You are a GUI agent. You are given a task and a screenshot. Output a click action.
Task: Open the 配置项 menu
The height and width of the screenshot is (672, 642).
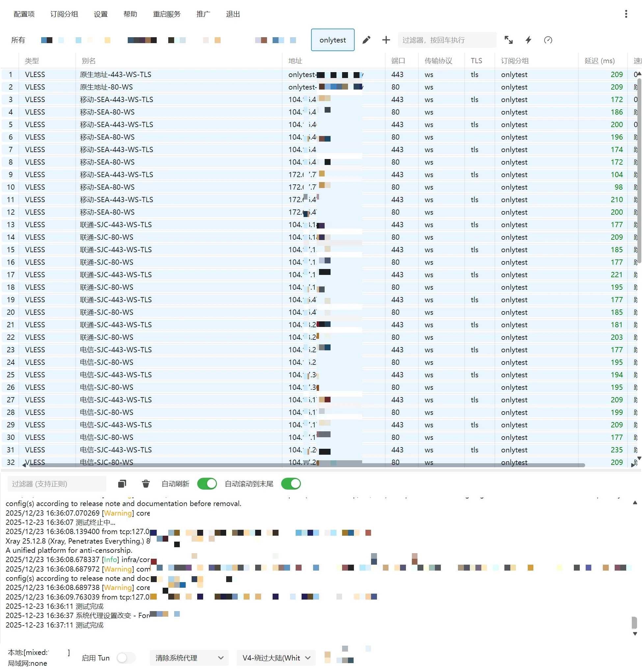pos(24,14)
